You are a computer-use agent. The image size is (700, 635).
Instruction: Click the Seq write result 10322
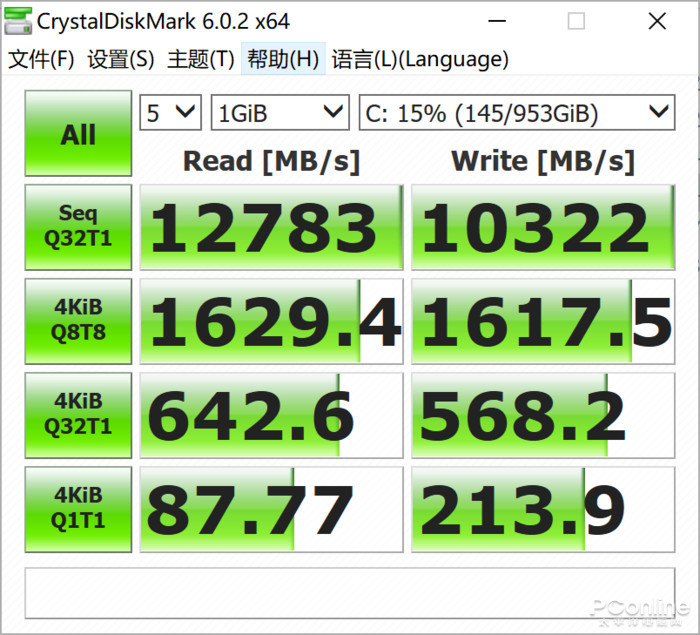tap(543, 227)
